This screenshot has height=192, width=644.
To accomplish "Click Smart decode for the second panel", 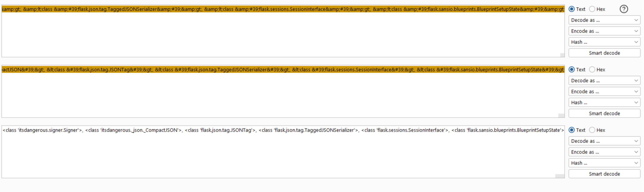I will (x=604, y=113).
